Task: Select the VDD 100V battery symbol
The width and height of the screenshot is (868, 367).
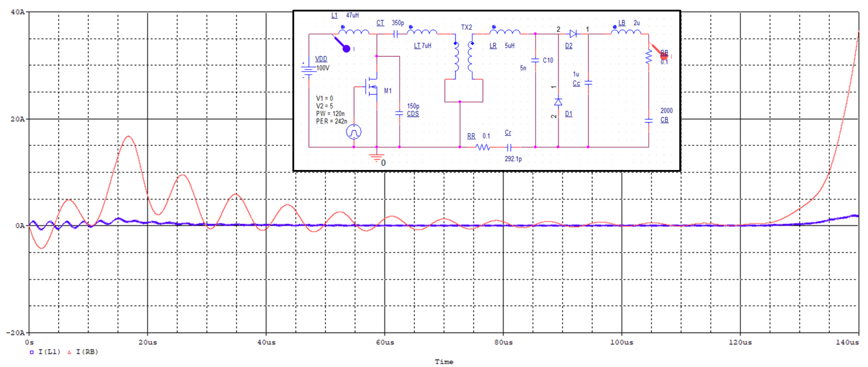Action: 308,70
